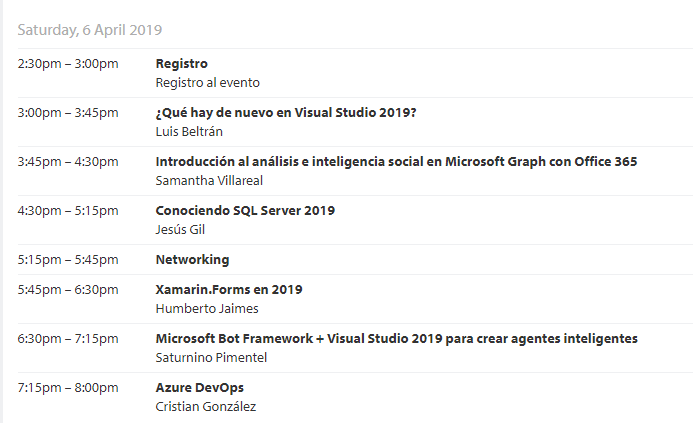693x423 pixels.
Task: Click the 'Registro al evento' description
Action: pos(208,83)
